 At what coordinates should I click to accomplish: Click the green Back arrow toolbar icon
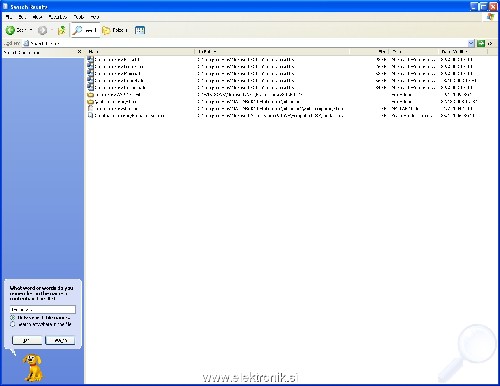(x=10, y=30)
